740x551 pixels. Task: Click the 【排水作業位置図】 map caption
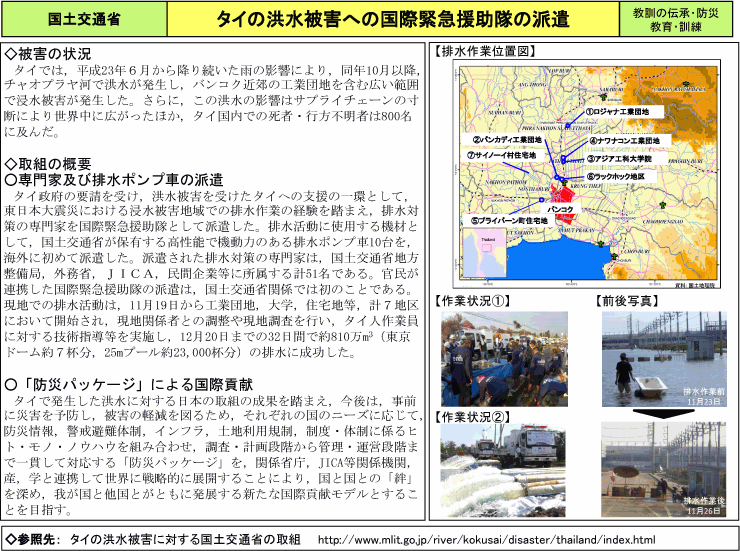coord(485,51)
